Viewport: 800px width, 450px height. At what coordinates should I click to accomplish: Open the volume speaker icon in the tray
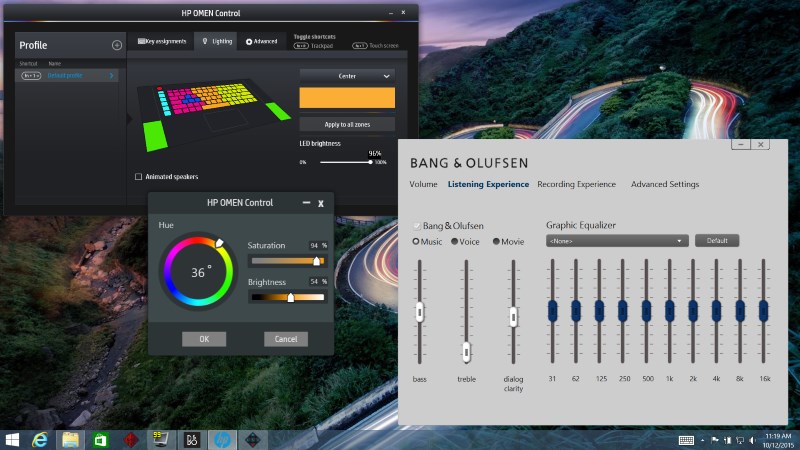753,440
